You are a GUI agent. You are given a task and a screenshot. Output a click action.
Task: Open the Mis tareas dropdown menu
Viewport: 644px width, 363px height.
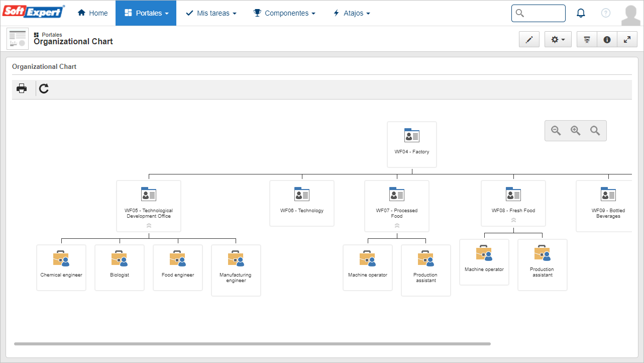[211, 13]
